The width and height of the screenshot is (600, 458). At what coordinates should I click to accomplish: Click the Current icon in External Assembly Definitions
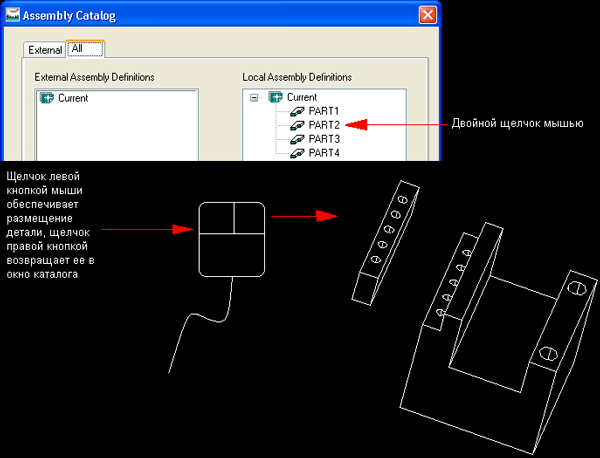tap(46, 98)
